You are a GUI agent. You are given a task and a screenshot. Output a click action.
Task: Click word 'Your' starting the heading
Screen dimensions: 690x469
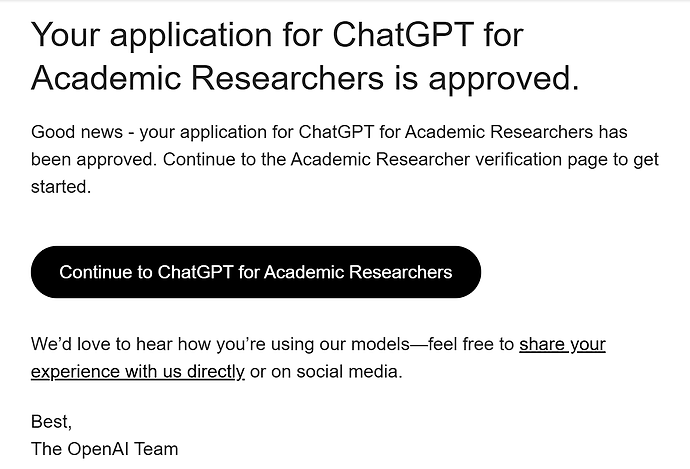pos(66,34)
